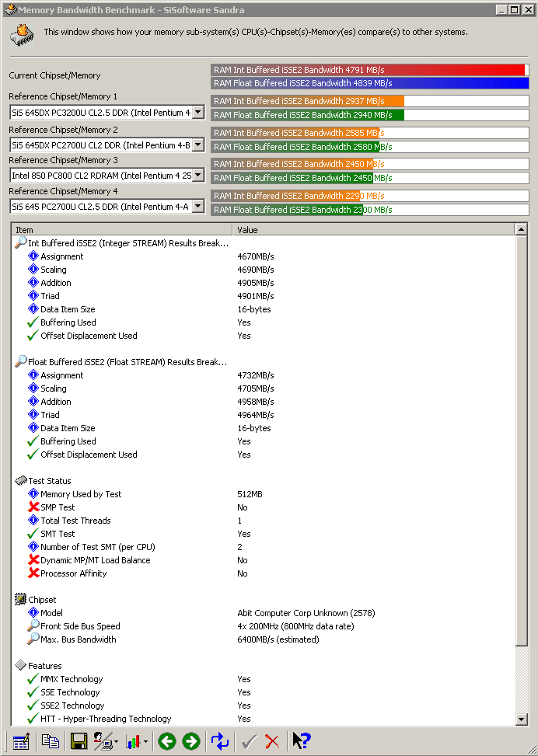Click the Intel 850 PC800 RDRAM combo box text
This screenshot has width=538, height=756.
point(101,176)
